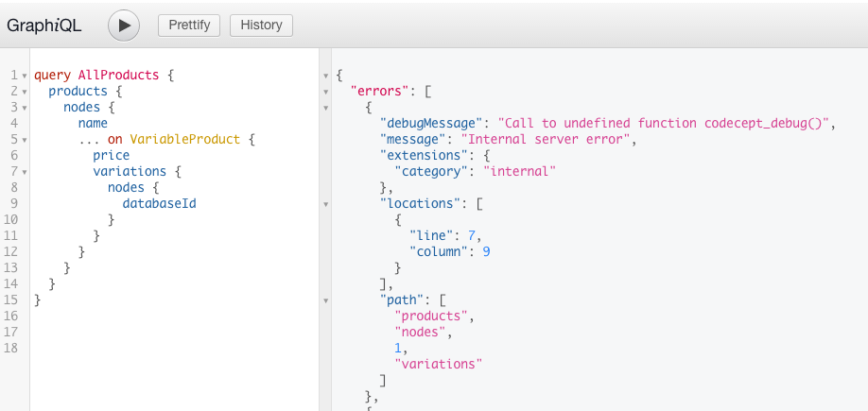
Task: Click the line number 9 gutter
Action: (14, 203)
